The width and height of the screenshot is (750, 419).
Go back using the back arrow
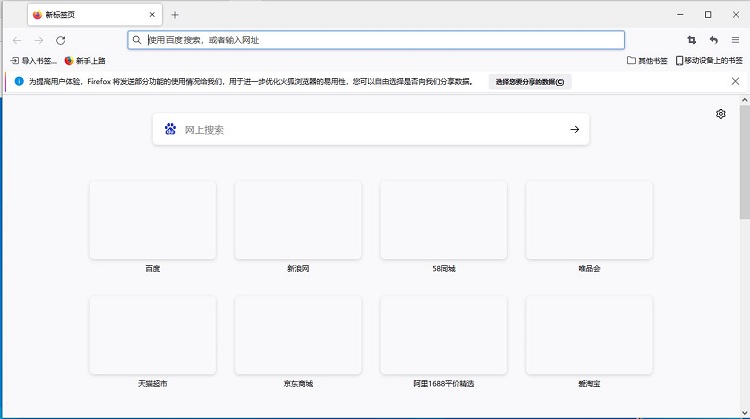(x=17, y=41)
